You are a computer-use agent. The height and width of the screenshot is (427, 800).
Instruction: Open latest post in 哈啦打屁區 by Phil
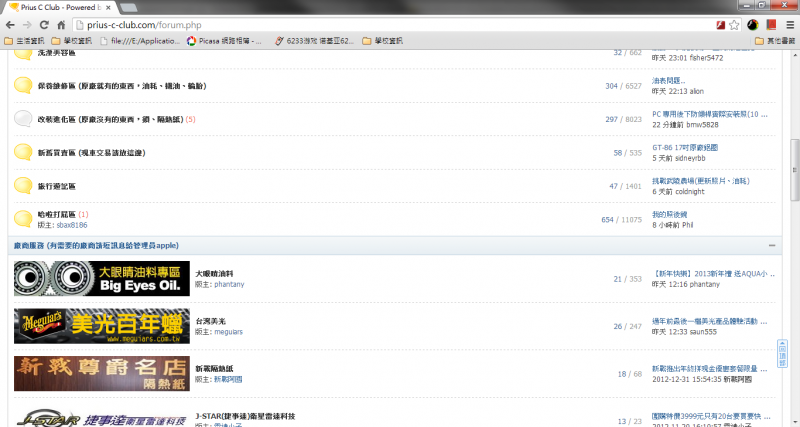(x=669, y=214)
